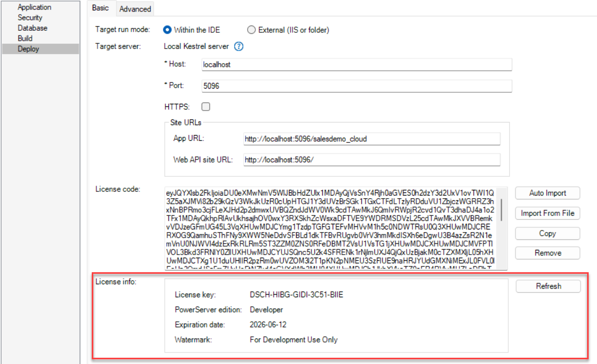Open the Basic tab
This screenshot has height=364, width=597.
[101, 8]
